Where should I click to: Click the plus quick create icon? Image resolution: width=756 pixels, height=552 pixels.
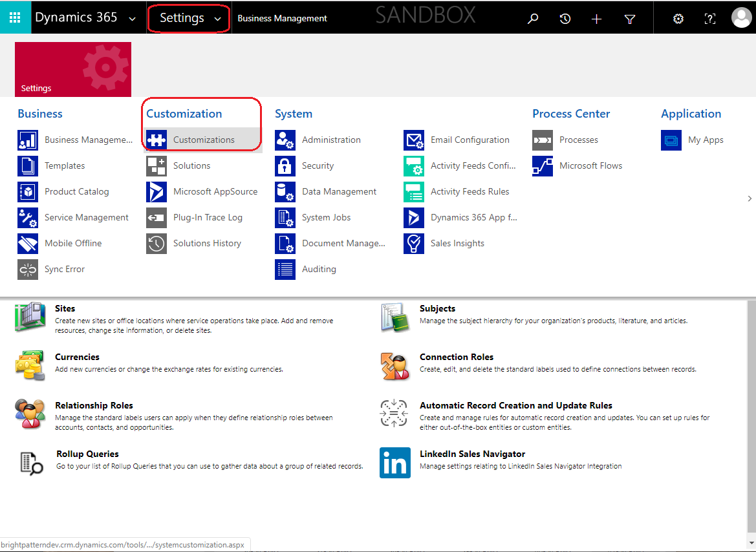[x=596, y=19]
